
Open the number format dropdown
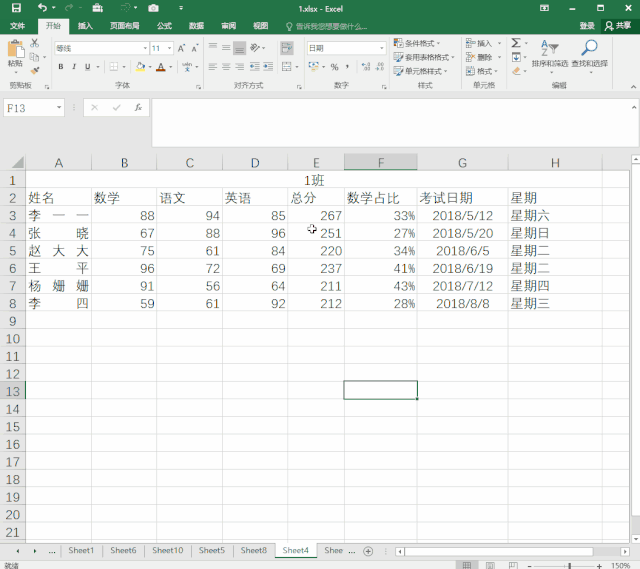pyautogui.click(x=381, y=48)
